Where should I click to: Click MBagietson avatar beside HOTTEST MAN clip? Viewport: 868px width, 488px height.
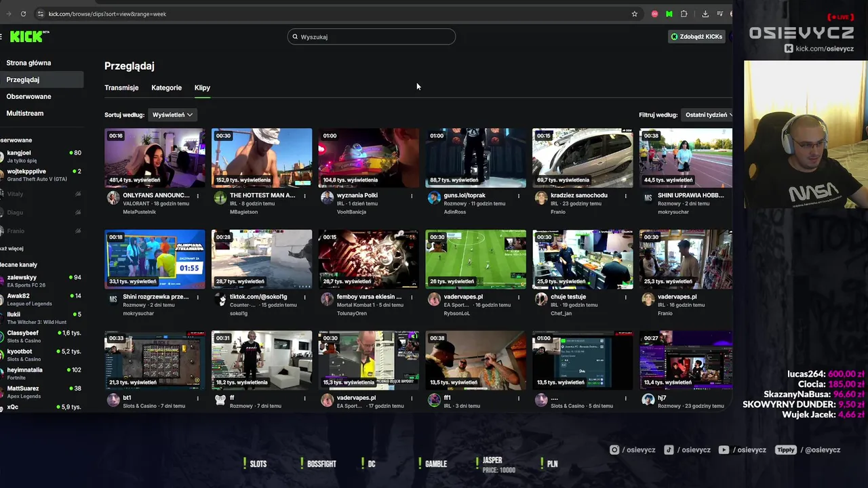[220, 198]
